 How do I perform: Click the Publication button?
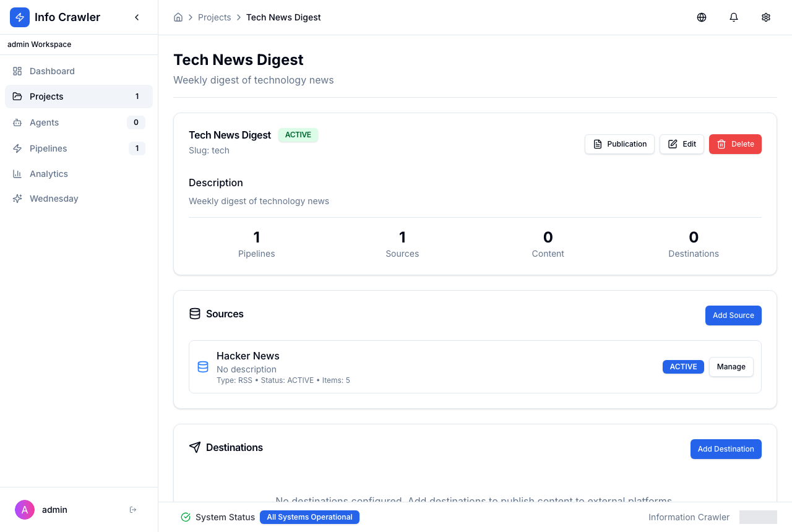coord(619,144)
